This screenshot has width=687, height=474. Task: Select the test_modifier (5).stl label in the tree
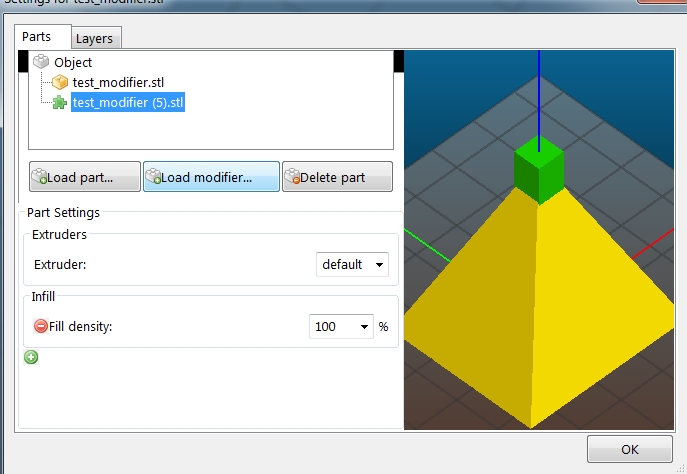pos(128,102)
